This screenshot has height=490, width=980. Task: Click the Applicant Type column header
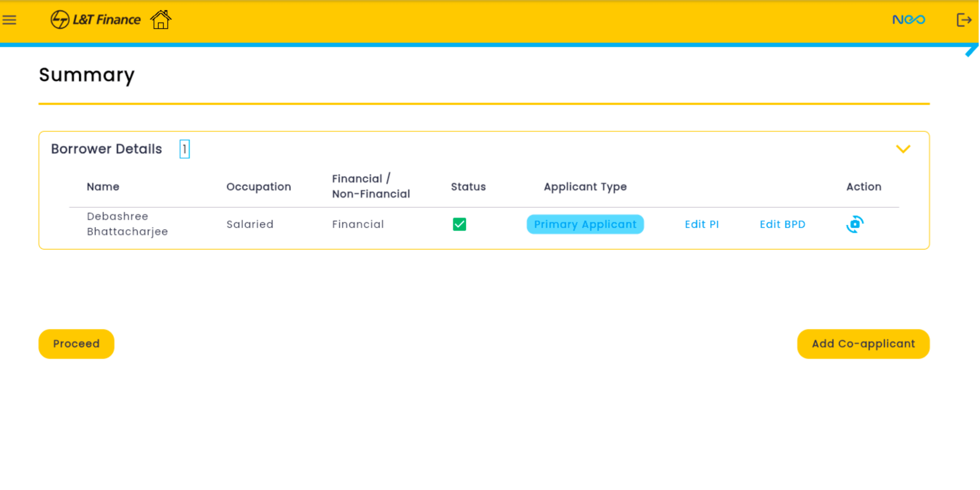[x=585, y=187]
